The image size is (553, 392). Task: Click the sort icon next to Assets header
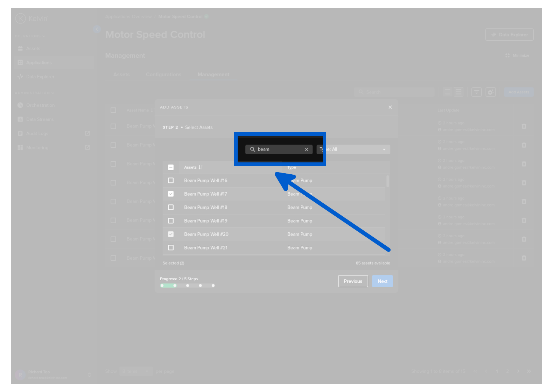(x=201, y=167)
